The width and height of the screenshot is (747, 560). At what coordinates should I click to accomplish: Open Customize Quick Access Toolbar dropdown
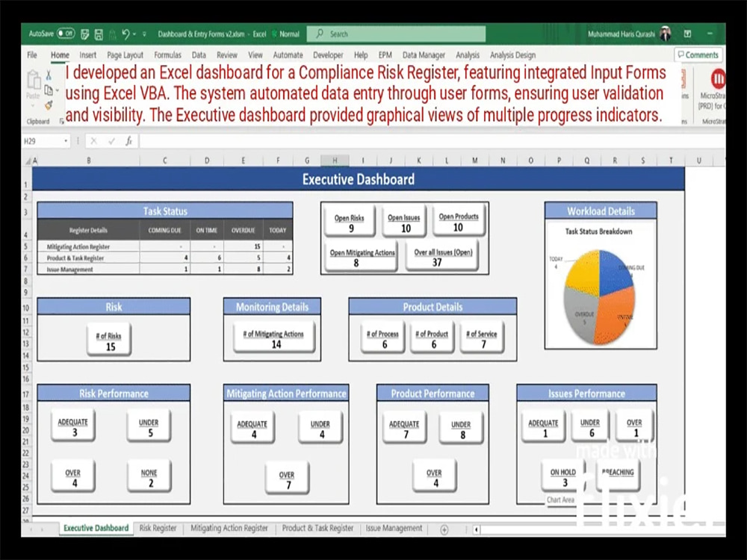(x=144, y=34)
